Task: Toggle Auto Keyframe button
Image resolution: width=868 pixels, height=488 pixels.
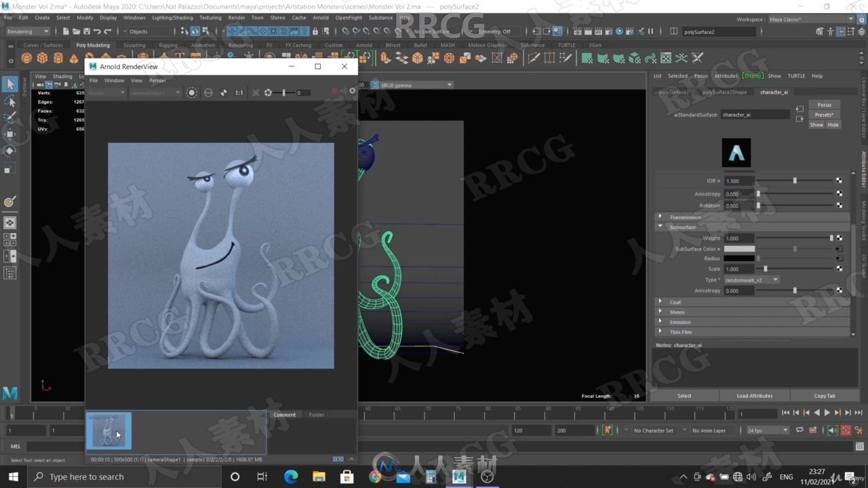Action: (x=846, y=430)
